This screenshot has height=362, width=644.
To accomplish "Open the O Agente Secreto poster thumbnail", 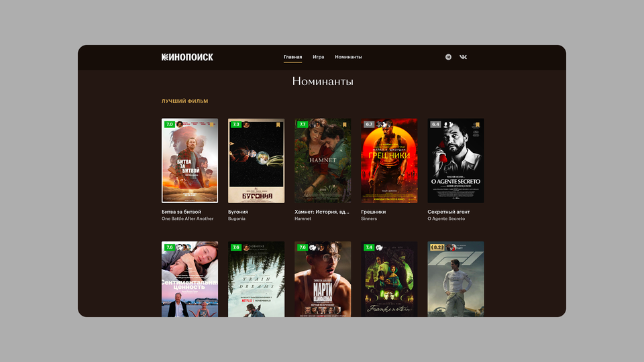I will (x=456, y=161).
